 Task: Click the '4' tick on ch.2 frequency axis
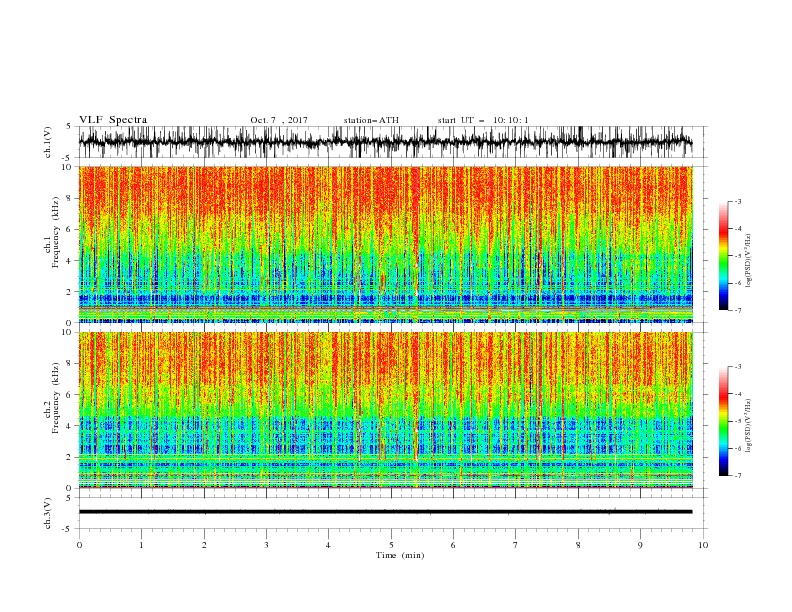pyautogui.click(x=70, y=426)
